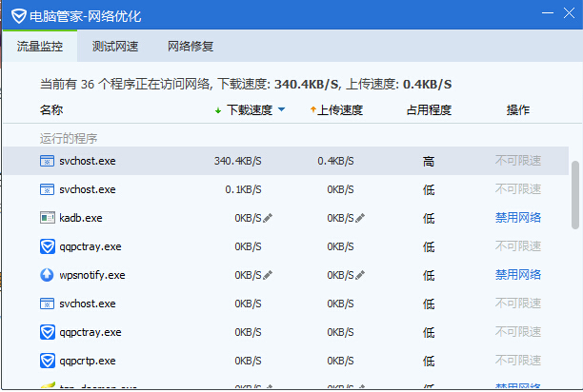Click the 340.4KB/S download value in svchost row
This screenshot has height=392, width=583.
tap(237, 161)
